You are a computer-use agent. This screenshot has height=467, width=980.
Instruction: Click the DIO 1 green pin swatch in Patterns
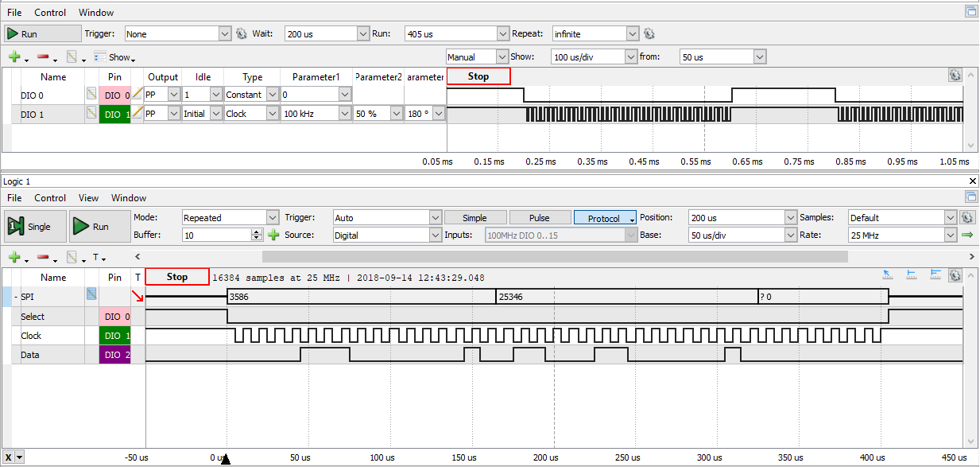115,114
